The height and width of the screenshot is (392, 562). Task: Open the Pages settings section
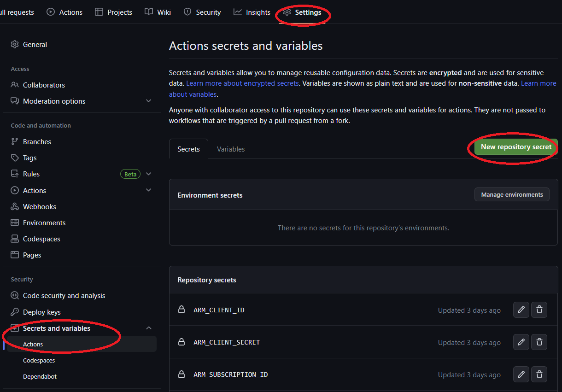coord(31,255)
